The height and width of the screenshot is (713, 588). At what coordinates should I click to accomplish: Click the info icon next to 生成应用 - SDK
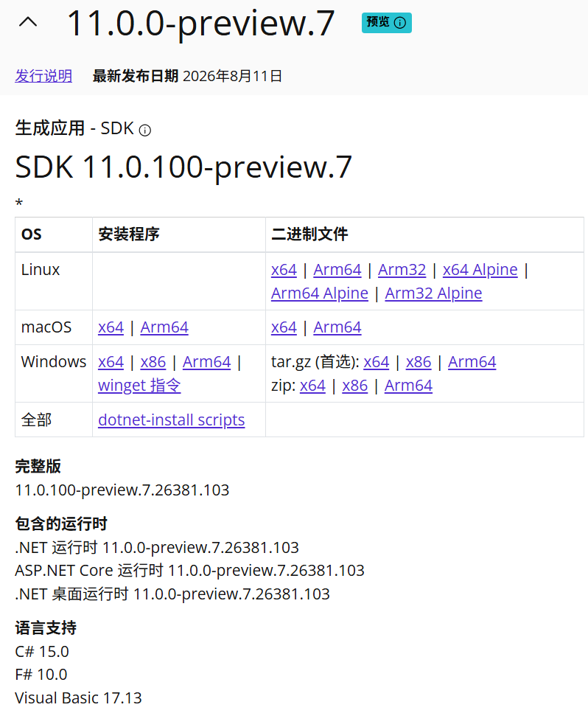tap(145, 131)
